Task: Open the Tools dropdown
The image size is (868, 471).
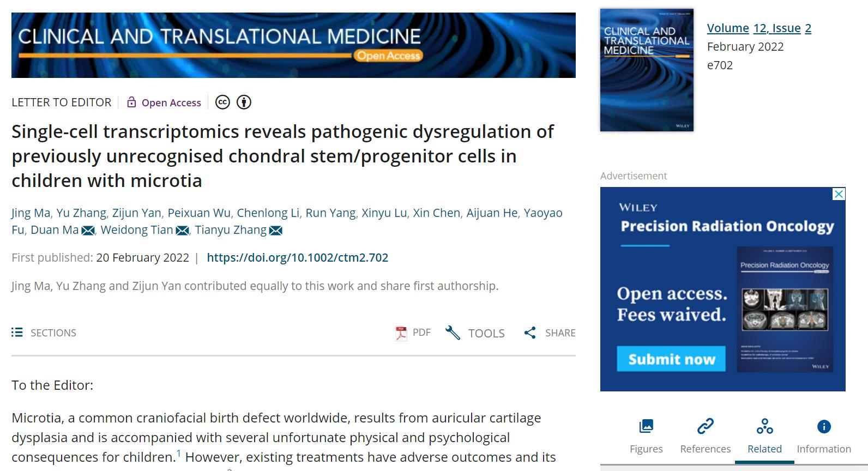Action: pos(475,333)
